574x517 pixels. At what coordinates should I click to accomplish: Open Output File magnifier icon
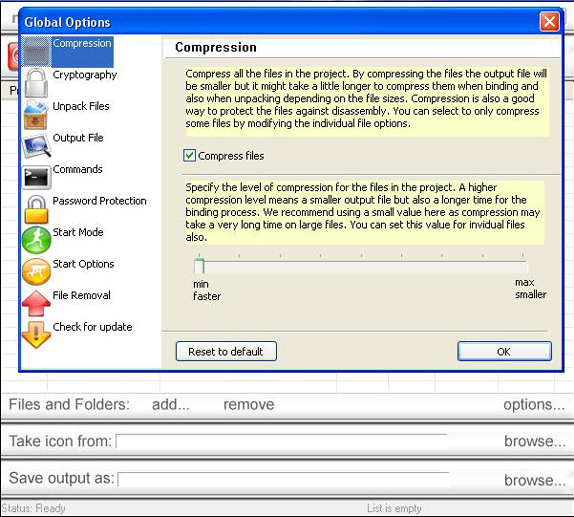click(36, 146)
